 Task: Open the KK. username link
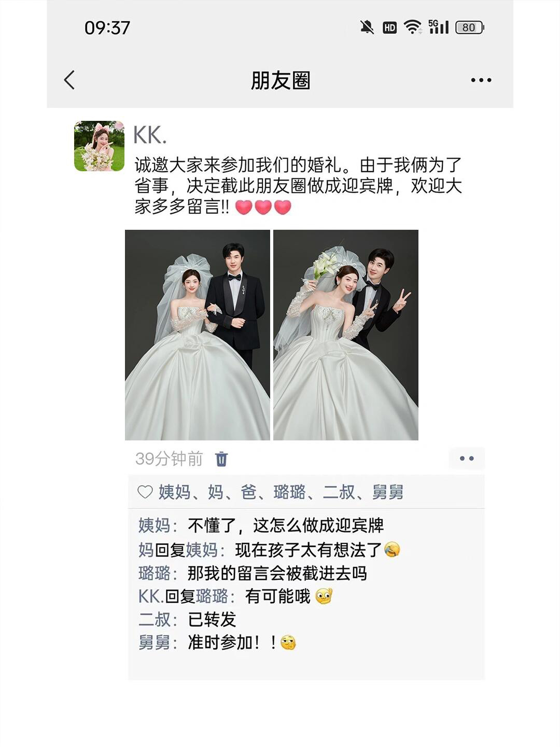tap(150, 135)
